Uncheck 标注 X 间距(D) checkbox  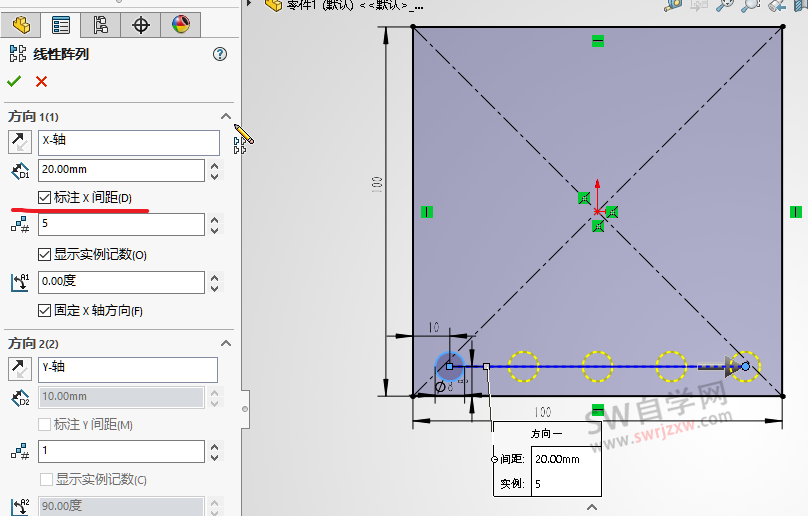44,197
